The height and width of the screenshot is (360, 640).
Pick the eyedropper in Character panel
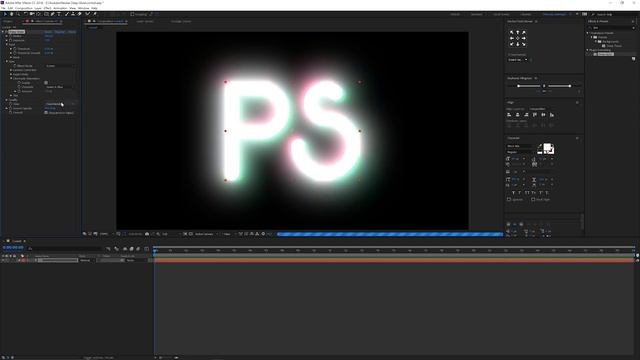540,146
